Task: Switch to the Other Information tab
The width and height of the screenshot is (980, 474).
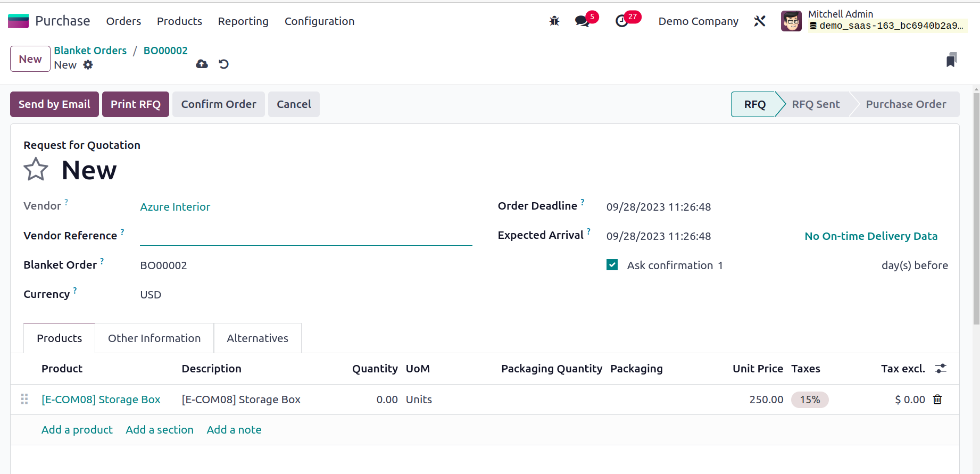Action: click(x=154, y=338)
